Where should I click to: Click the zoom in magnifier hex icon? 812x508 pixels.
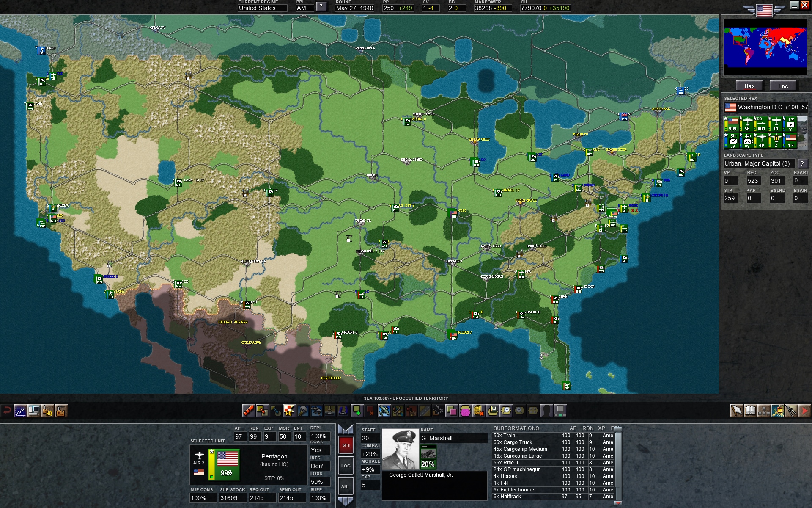(506, 411)
